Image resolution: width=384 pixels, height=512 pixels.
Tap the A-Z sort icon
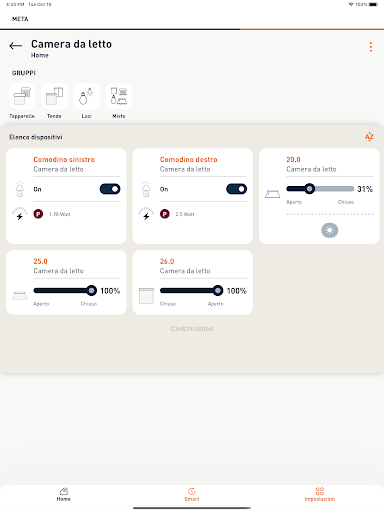[x=369, y=137]
